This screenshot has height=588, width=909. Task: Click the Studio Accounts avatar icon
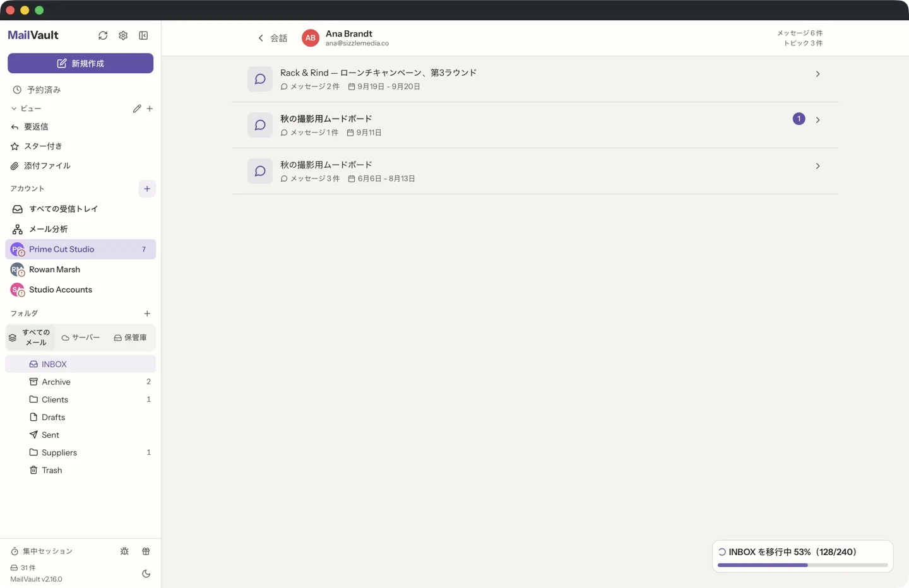click(x=17, y=290)
